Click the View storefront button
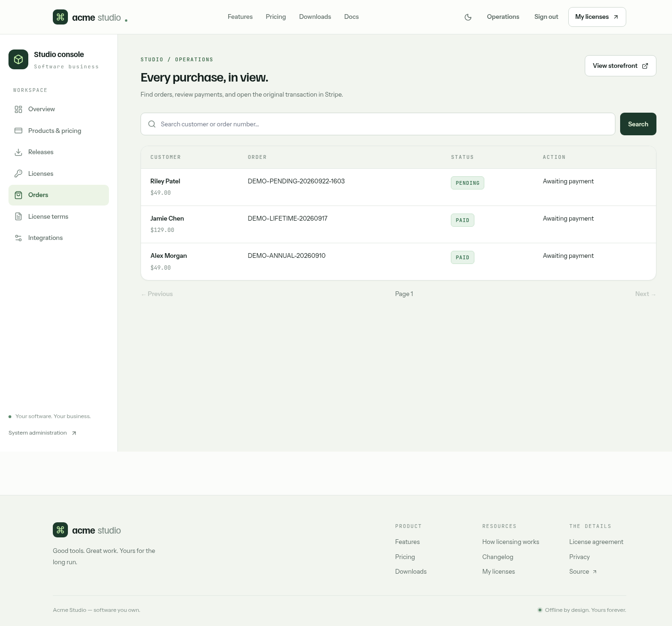This screenshot has width=672, height=626. tap(621, 66)
